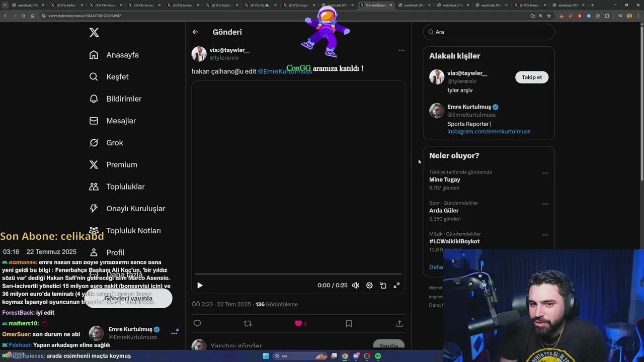This screenshot has width=644, height=362.
Task: Open a new browser tab
Action: click(x=592, y=5)
